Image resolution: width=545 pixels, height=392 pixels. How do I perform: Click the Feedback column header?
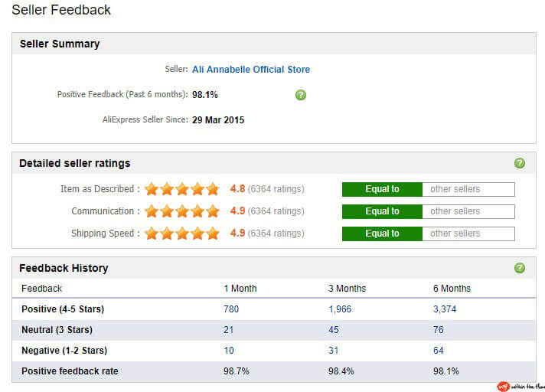41,289
